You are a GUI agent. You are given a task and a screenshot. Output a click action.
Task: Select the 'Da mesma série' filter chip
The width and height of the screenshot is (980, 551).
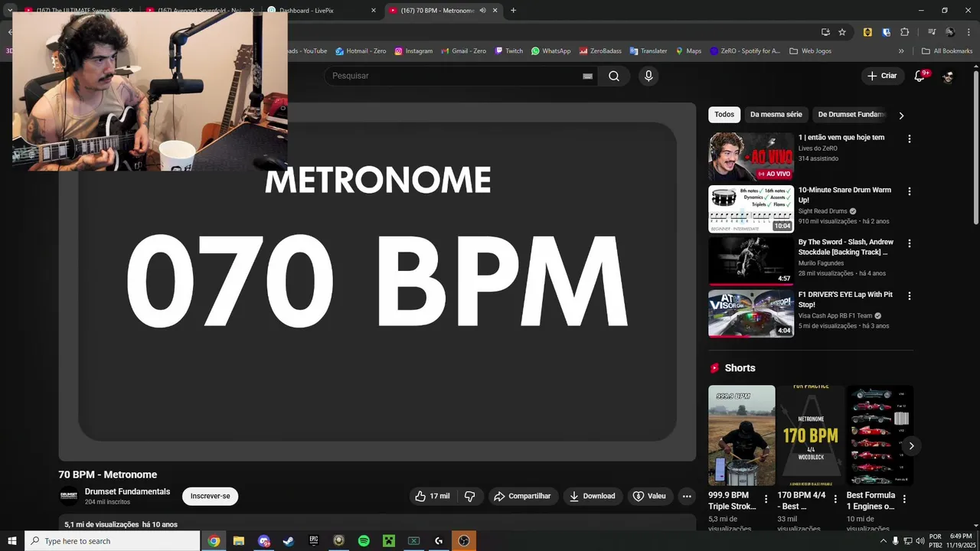(x=776, y=115)
